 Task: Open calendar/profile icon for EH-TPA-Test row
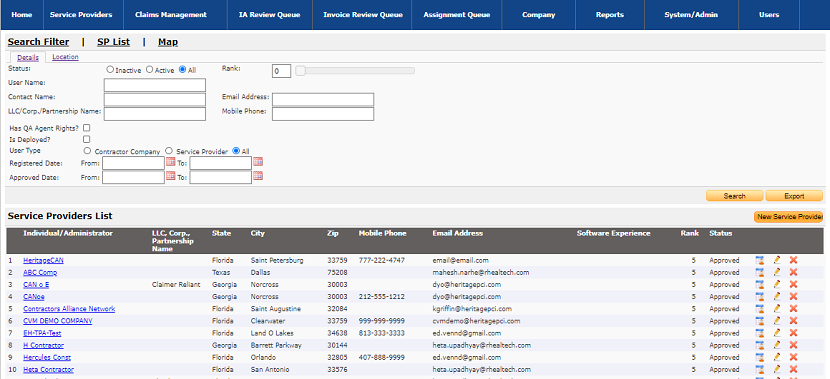[760, 333]
